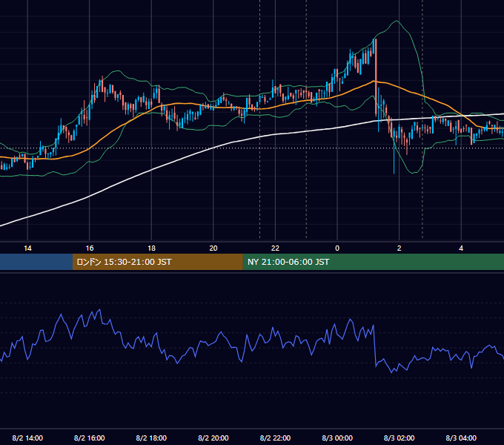The image size is (504, 445).
Task: Click the 8/3 02:00 date label
Action: click(399, 438)
